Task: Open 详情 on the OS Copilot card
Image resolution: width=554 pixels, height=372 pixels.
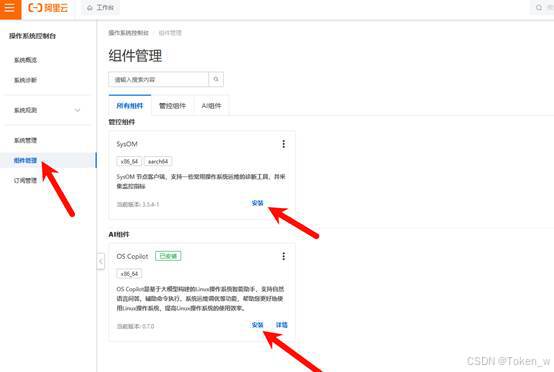Action: pyautogui.click(x=282, y=325)
